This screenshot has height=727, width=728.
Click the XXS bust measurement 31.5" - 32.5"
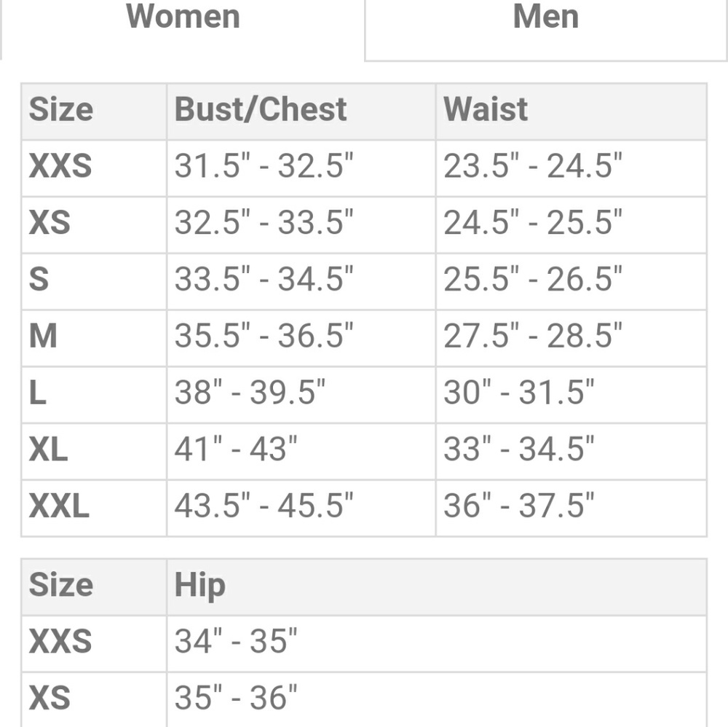pos(264,167)
